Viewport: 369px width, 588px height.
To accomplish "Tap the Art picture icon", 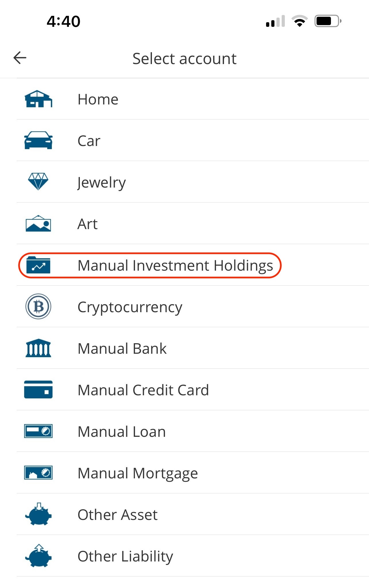I will 38,223.
